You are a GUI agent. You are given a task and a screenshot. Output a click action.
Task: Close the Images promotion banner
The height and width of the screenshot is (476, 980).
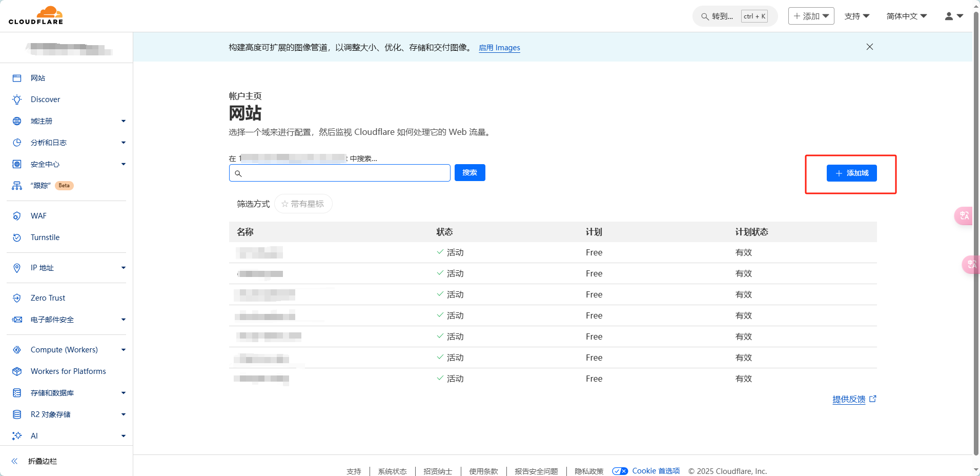(x=870, y=47)
